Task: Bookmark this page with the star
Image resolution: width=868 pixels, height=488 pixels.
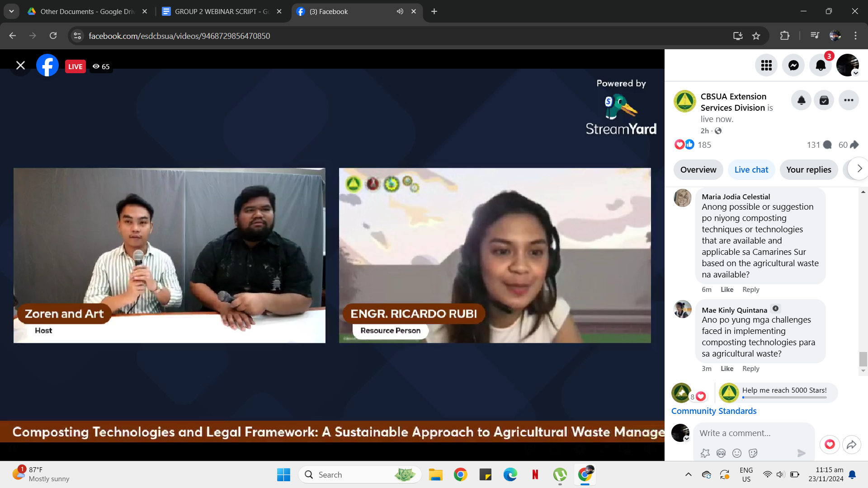Action: pos(756,36)
